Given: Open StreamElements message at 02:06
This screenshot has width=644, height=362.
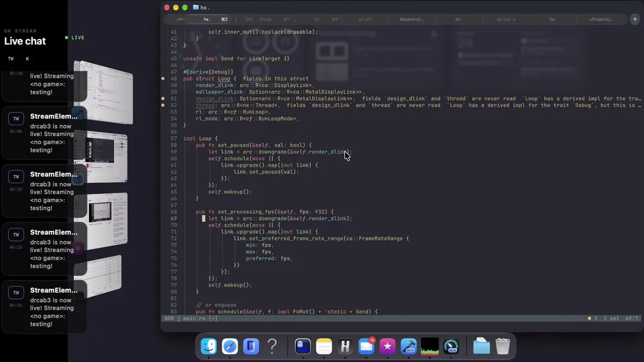Looking at the screenshot, I should tap(44, 133).
